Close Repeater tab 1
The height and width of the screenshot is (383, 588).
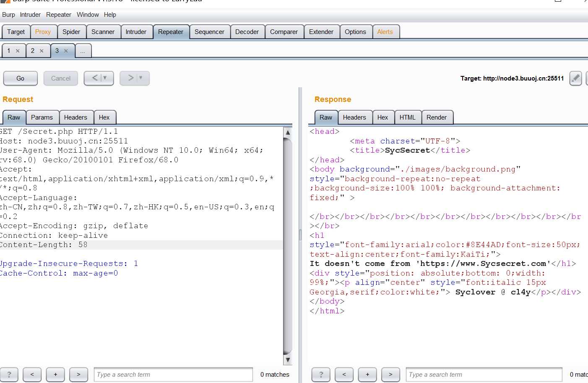[18, 51]
